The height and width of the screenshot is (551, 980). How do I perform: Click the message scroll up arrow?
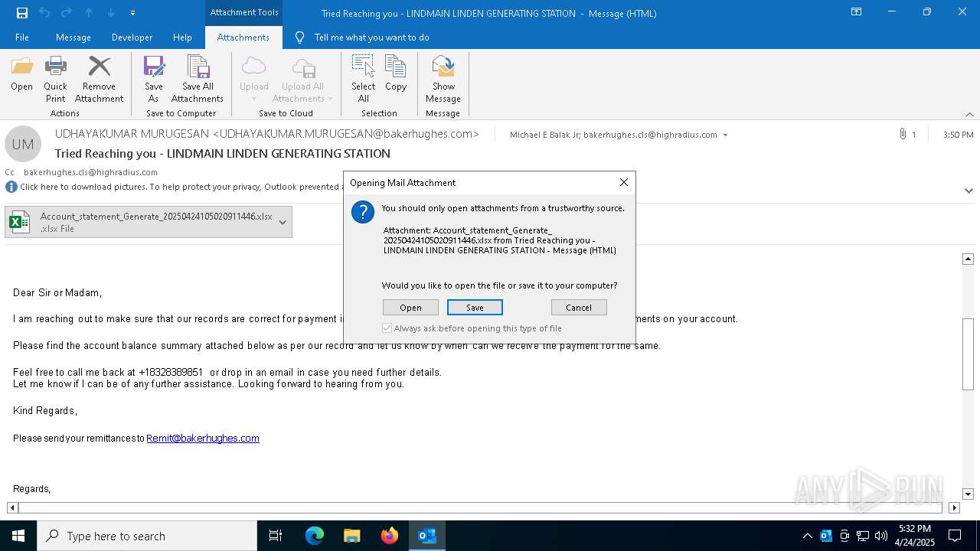point(968,259)
